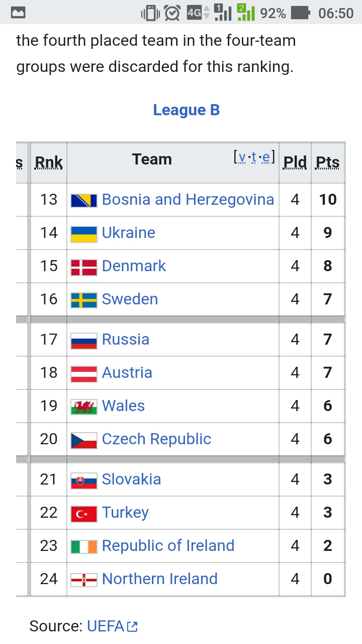The height and width of the screenshot is (644, 362).
Task: Tap the Wales dragon flag icon
Action: pos(84,407)
